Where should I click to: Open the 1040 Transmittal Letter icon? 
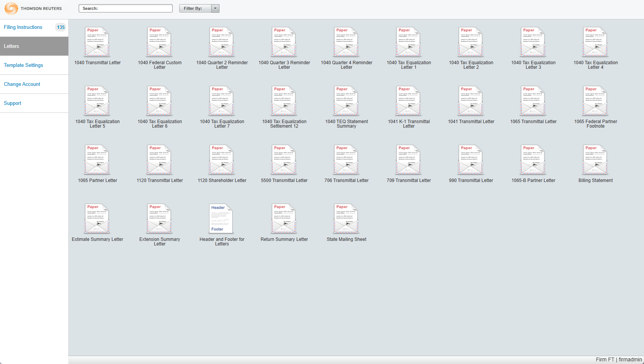(97, 42)
